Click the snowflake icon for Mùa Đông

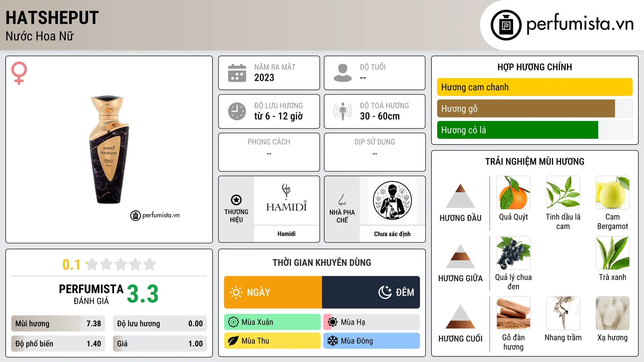(x=333, y=341)
